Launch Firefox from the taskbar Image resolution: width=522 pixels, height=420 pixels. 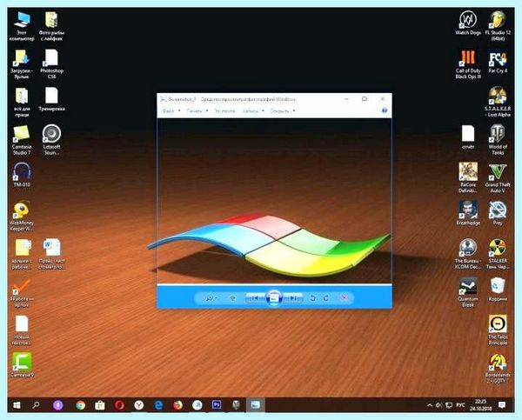pyautogui.click(x=177, y=405)
